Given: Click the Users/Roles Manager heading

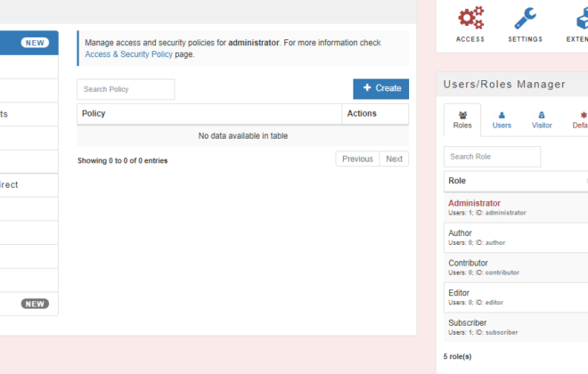Looking at the screenshot, I should coord(504,85).
